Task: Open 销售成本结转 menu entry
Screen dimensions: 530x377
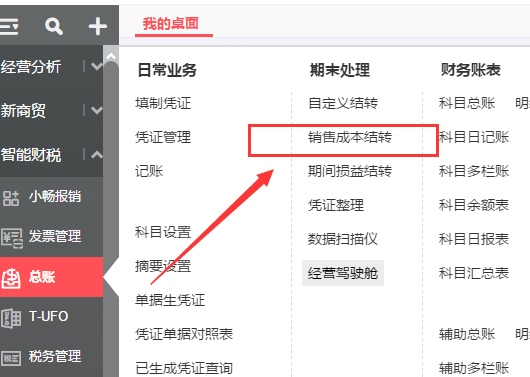Action: [x=350, y=137]
